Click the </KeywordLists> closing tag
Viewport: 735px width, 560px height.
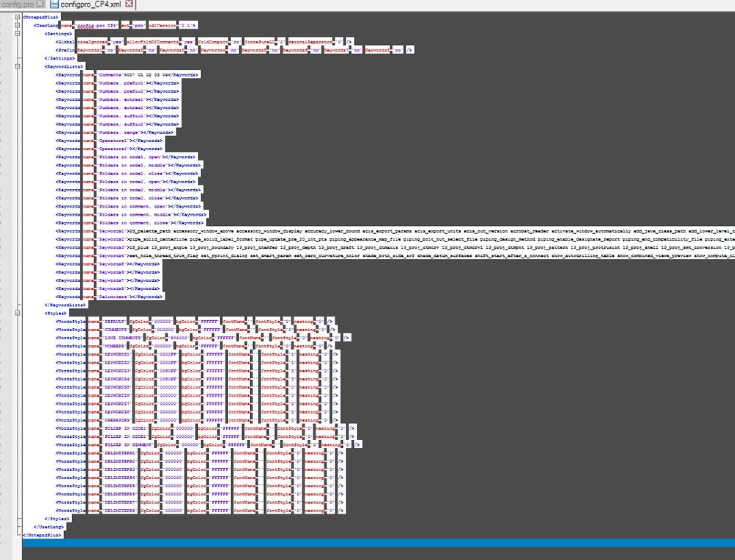pos(65,305)
